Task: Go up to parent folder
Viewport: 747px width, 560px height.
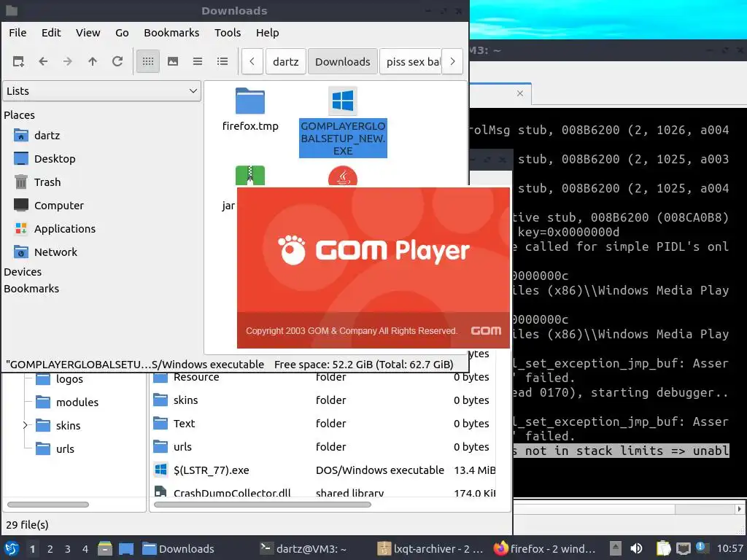Action: (x=93, y=61)
